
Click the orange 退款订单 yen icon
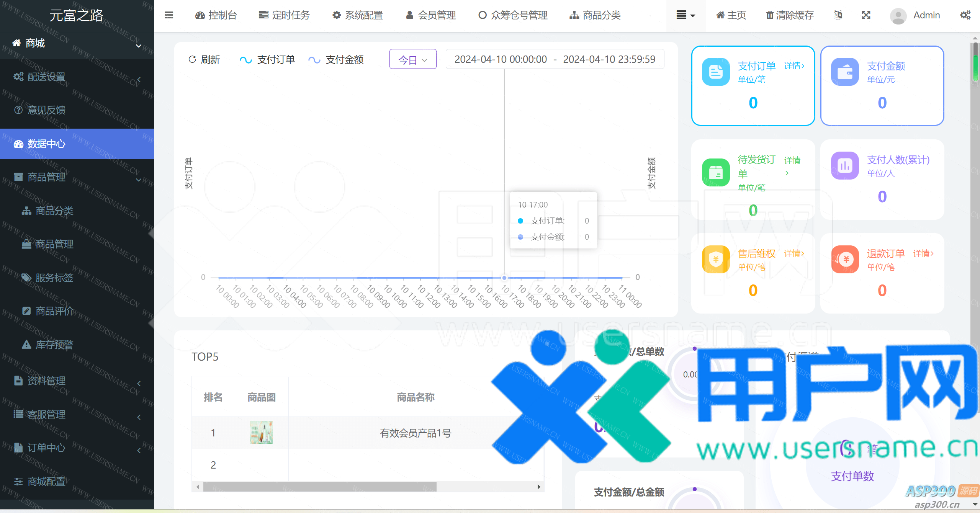click(x=844, y=259)
